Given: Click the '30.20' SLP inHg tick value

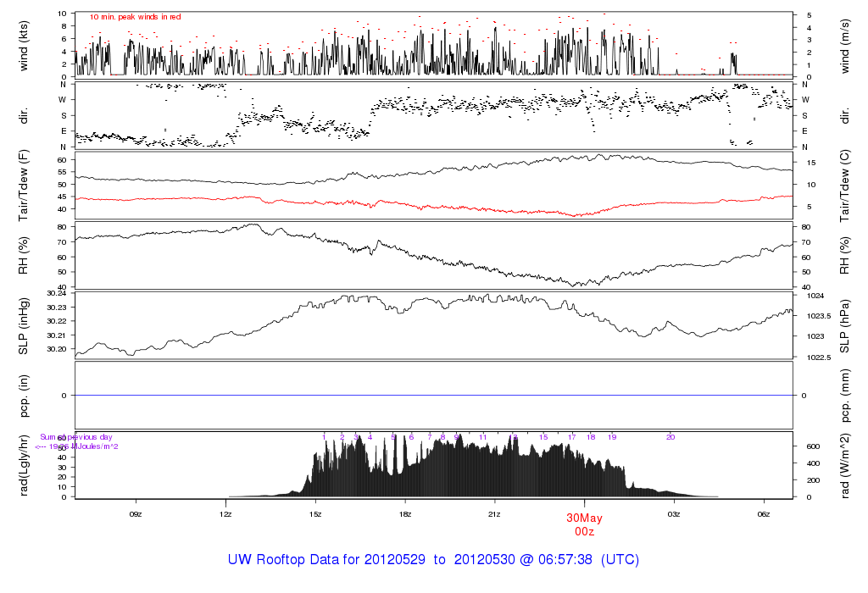Looking at the screenshot, I should [57, 349].
